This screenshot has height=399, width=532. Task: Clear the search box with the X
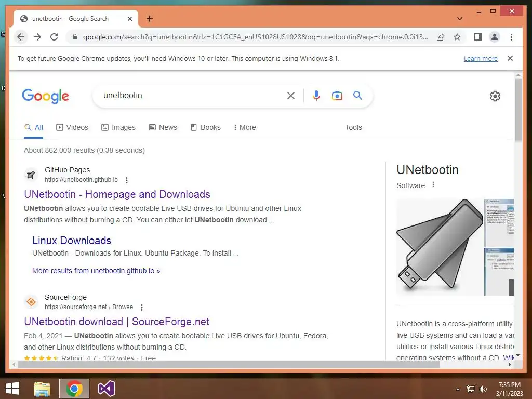(x=291, y=96)
